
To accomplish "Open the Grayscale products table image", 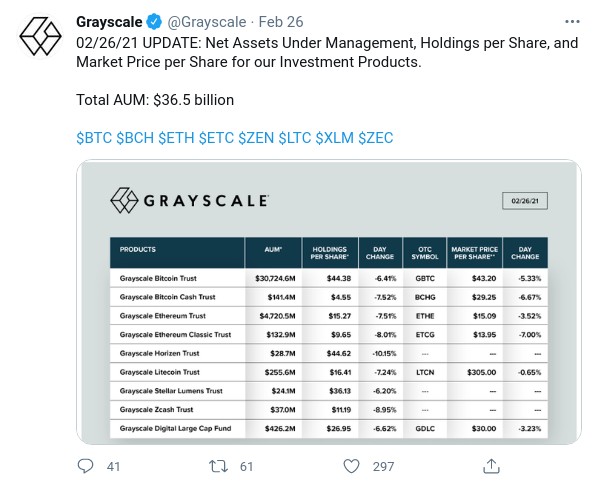I will coord(329,302).
